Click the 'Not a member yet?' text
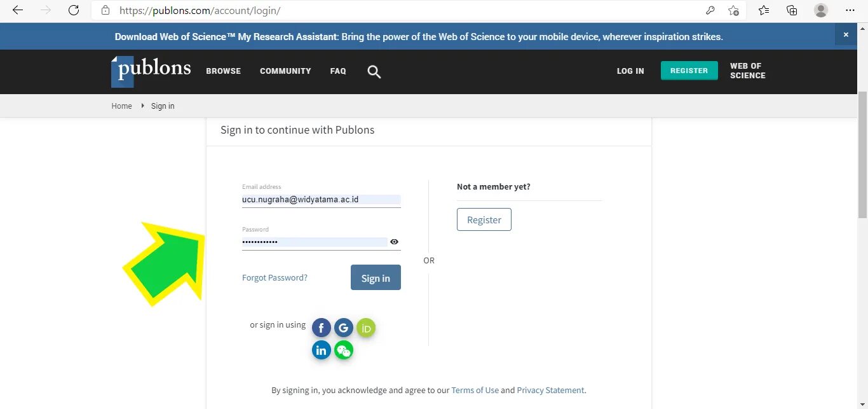Screen dimensions: 868x409 (x=494, y=187)
